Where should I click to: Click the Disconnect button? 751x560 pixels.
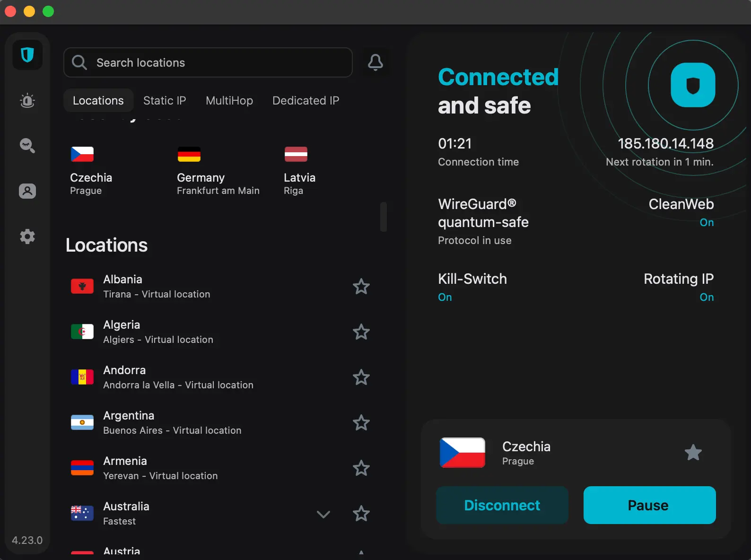click(x=502, y=505)
